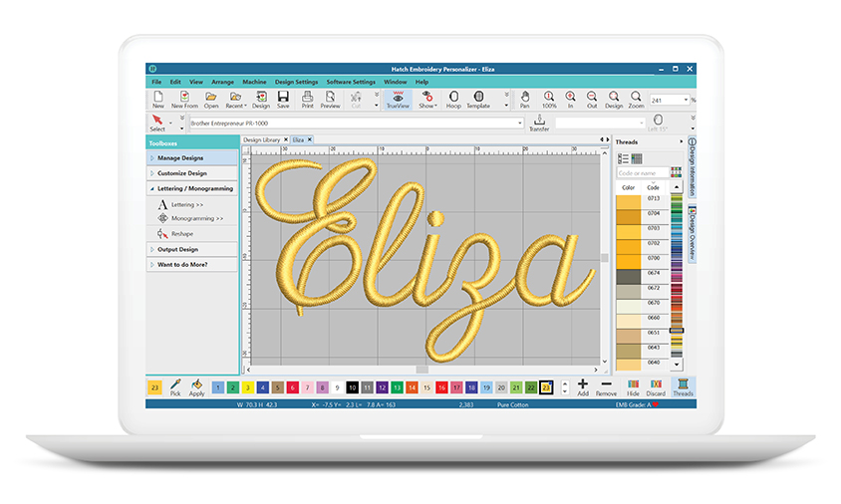
Task: Open the Edit menu
Action: coord(175,82)
